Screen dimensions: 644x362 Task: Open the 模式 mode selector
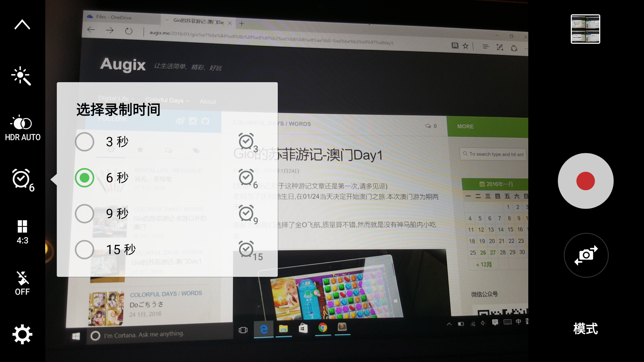(x=585, y=329)
